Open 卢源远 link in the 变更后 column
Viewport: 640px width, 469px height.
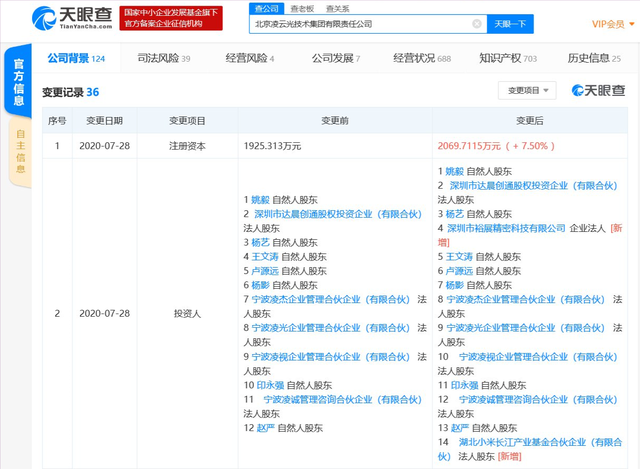click(459, 271)
